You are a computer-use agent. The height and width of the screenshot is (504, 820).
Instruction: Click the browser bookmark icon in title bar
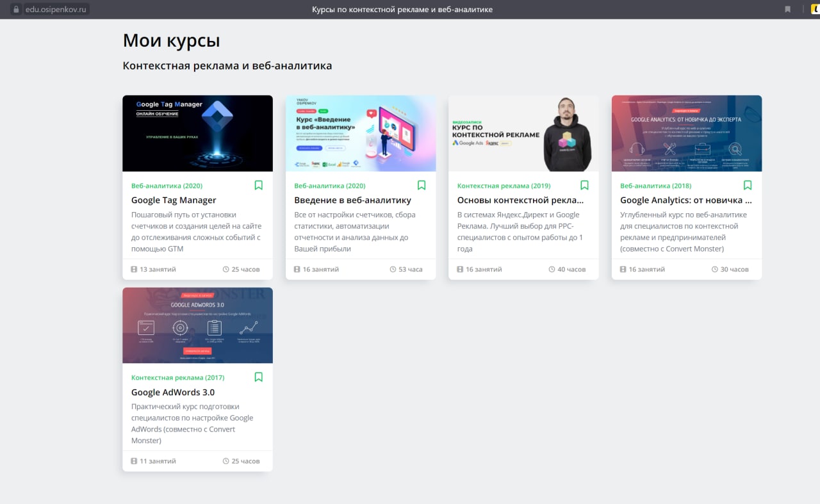[x=787, y=10]
